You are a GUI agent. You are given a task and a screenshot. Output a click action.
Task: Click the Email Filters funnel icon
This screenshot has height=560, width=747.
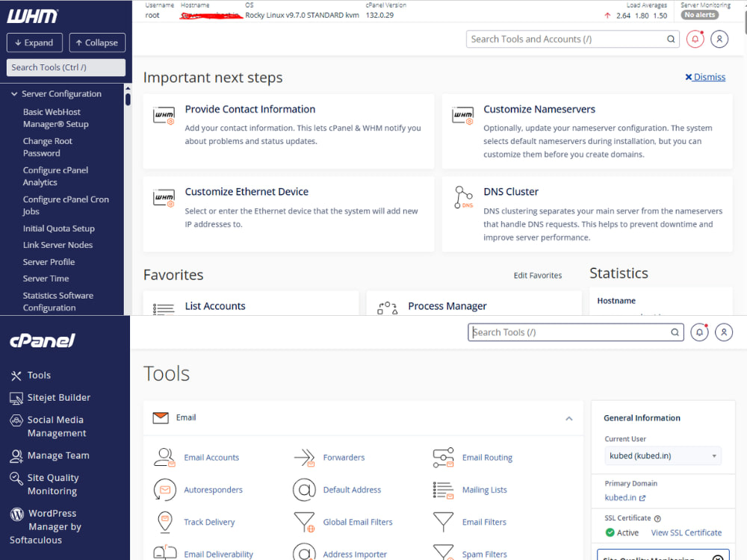point(443,522)
